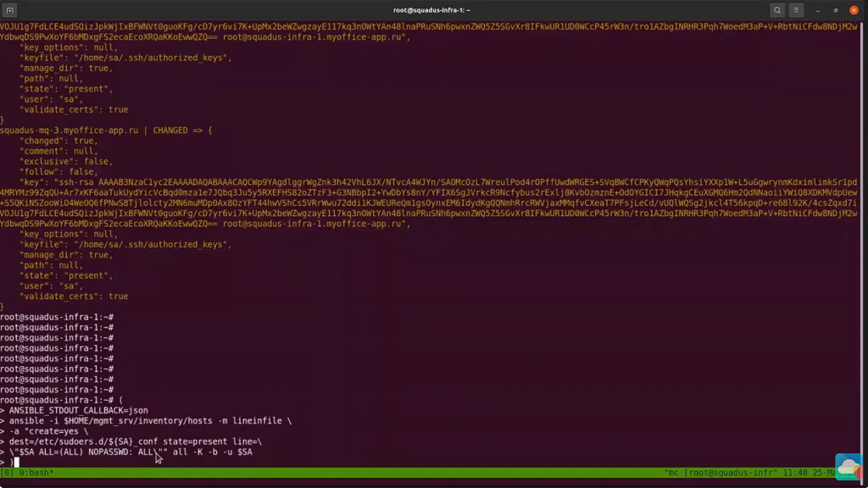Click the tmux '0:bash*' window label
868x488 pixels.
[36, 473]
